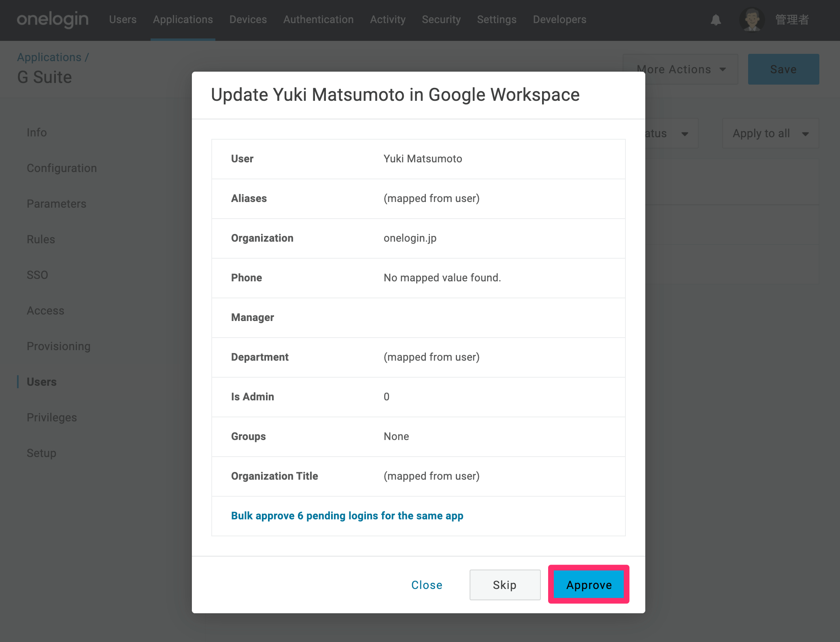Select the Access sidebar tab
This screenshot has width=840, height=642.
tap(46, 310)
